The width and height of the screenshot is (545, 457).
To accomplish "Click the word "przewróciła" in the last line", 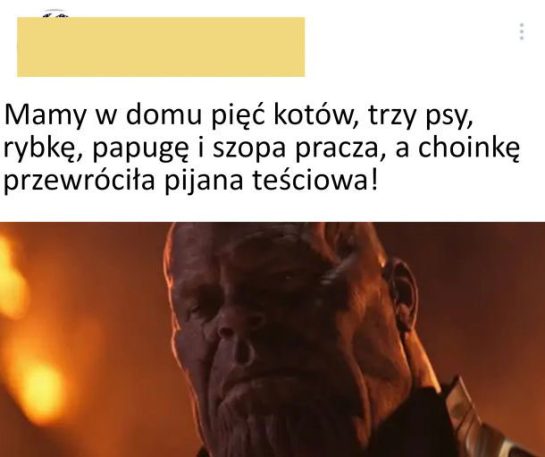I will pyautogui.click(x=79, y=181).
